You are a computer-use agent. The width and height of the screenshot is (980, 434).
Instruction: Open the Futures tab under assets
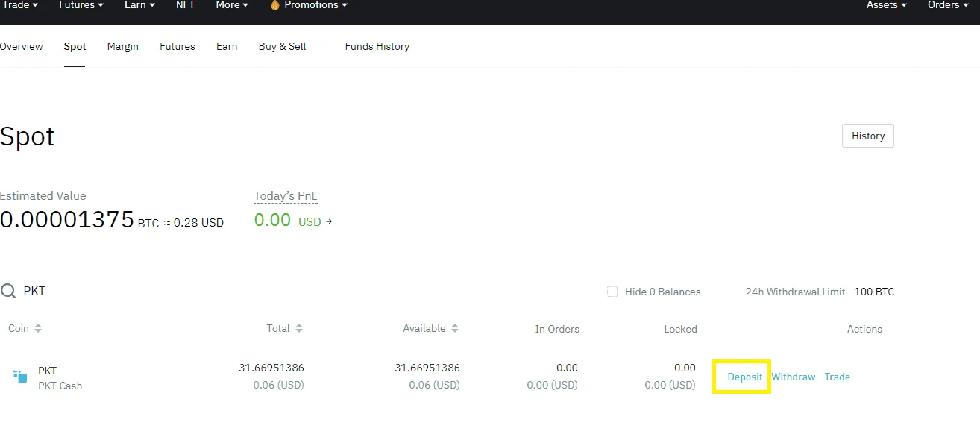click(x=178, y=46)
